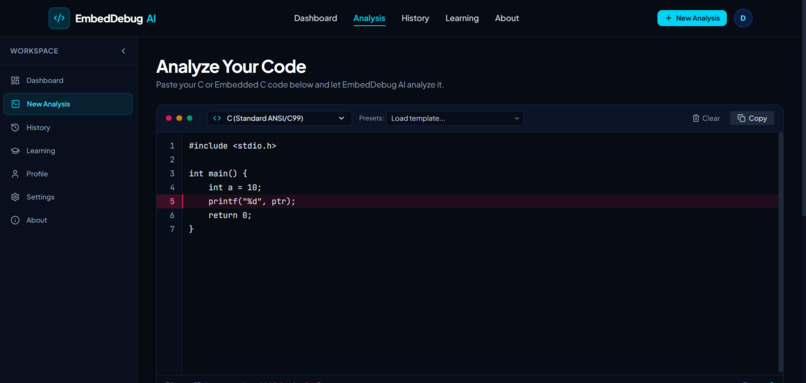This screenshot has height=383, width=806.
Task: Click the green window dot in editor
Action: [x=189, y=118]
